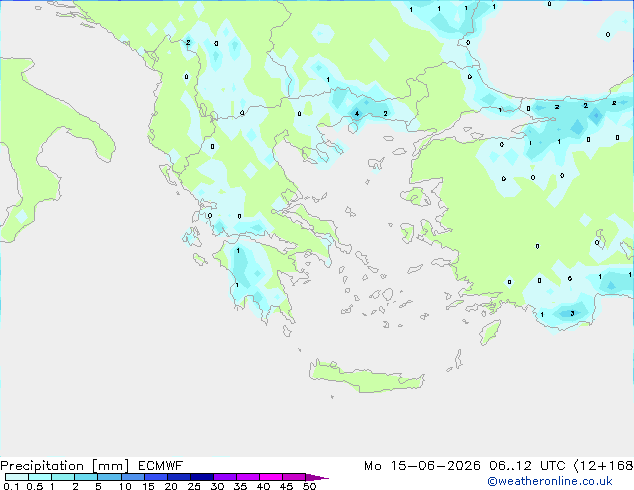Click the over-50 arrow tip of legend
The height and width of the screenshot is (490, 634).
tap(317, 477)
